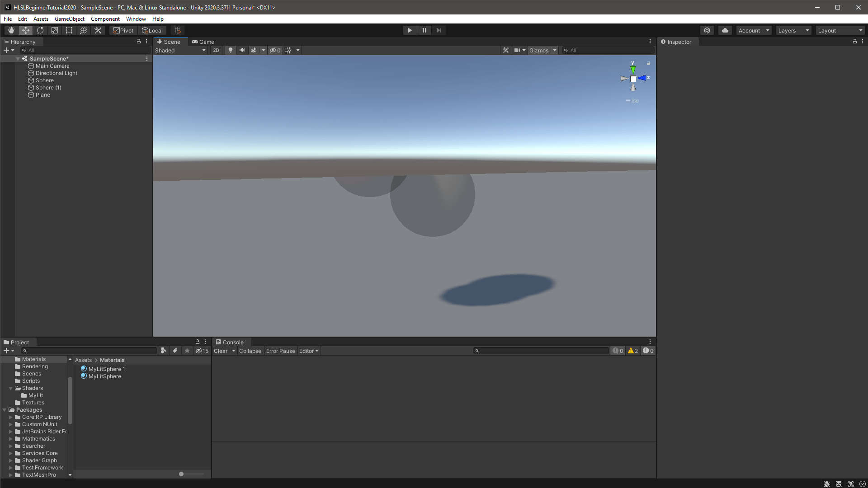The image size is (868, 488).
Task: Switch to the Game tab
Action: pos(203,42)
